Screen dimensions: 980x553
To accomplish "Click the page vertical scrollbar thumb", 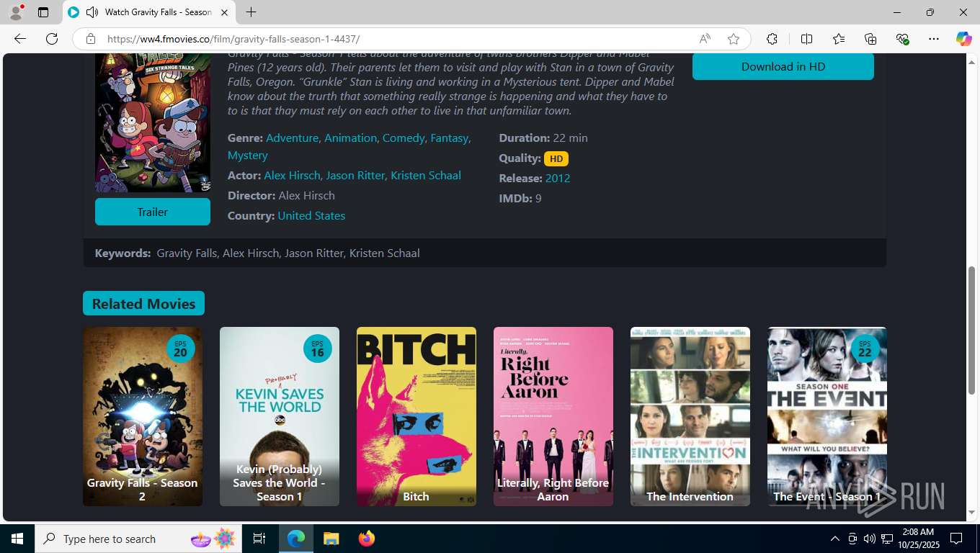I will click(971, 330).
